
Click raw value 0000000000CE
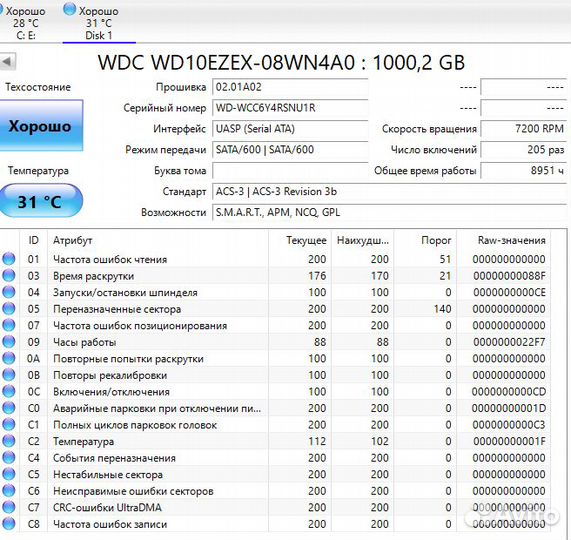pos(509,292)
